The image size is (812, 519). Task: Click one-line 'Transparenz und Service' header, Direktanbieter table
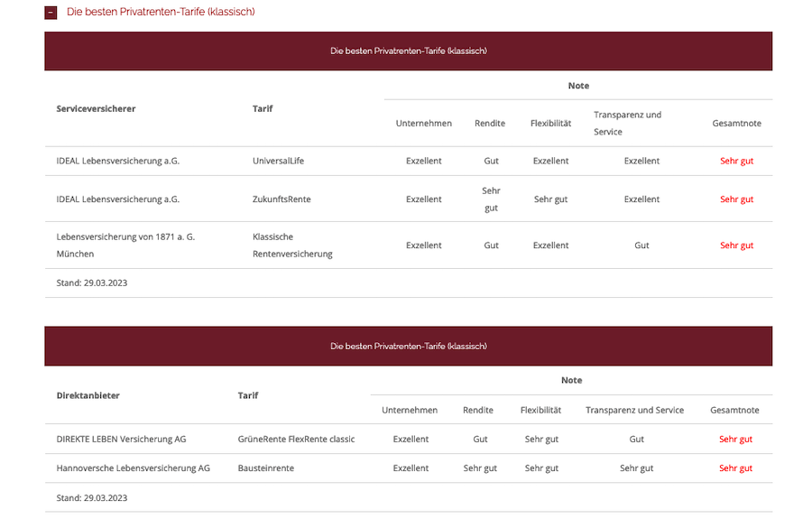click(635, 410)
